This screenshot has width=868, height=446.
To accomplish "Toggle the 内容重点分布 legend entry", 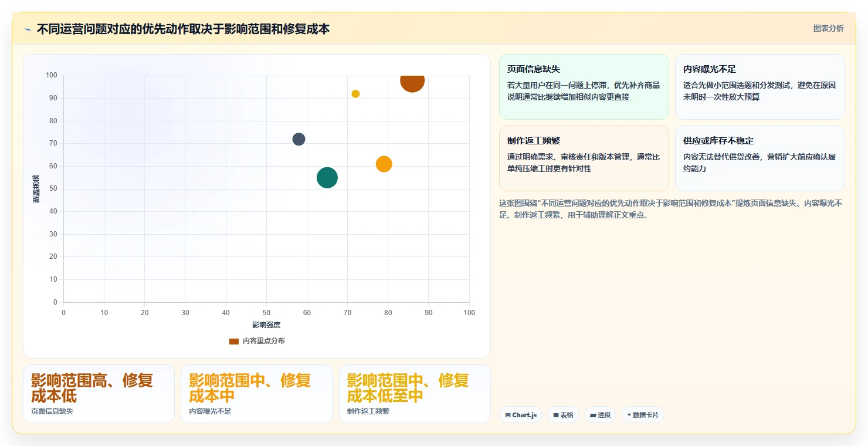I will (257, 341).
